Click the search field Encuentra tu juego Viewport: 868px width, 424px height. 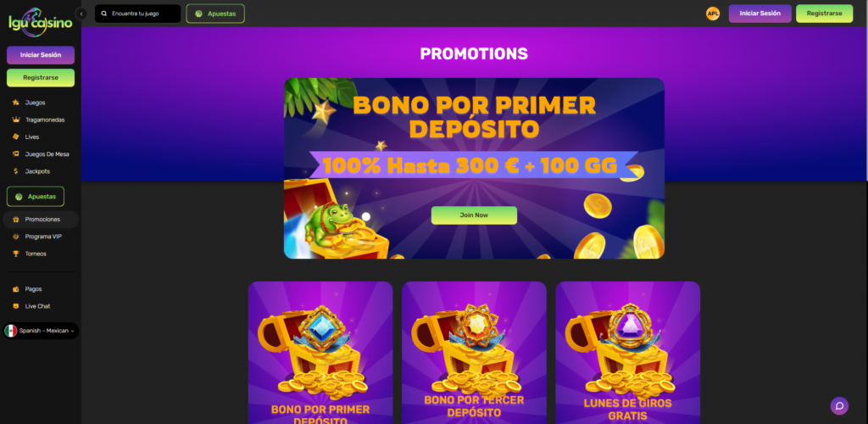[x=138, y=14]
